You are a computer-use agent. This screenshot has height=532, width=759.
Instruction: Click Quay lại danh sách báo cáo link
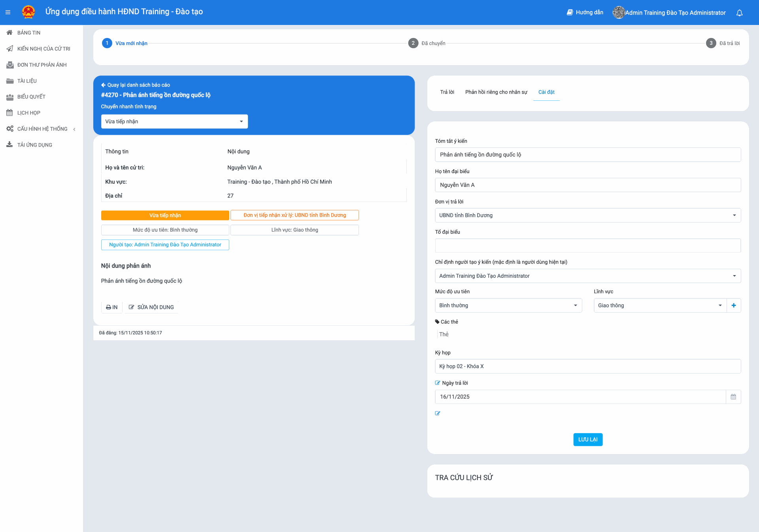pos(136,85)
